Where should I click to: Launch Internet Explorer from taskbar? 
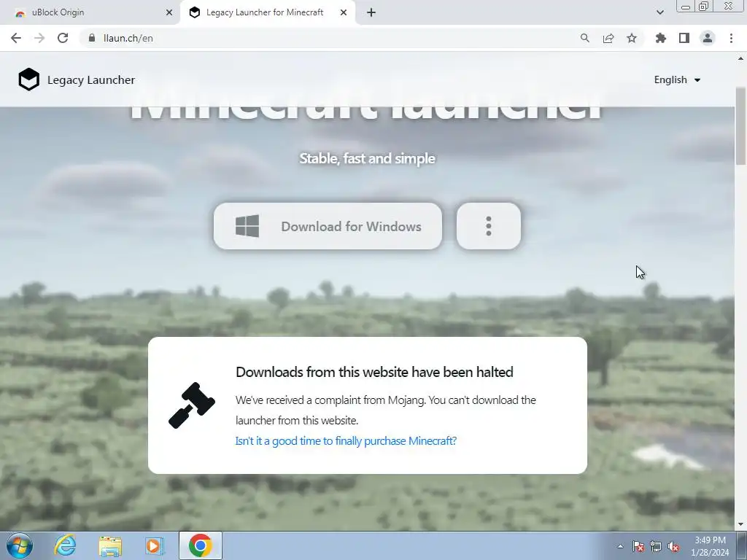(65, 545)
